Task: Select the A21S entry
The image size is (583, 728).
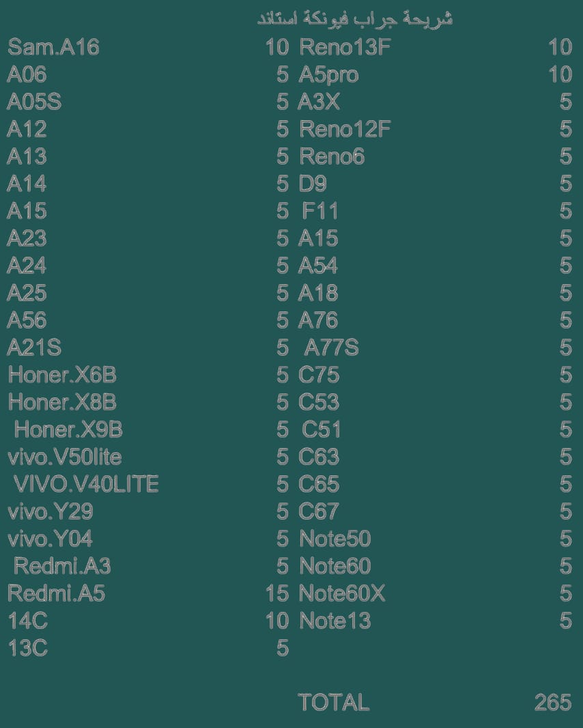Action: [x=34, y=348]
